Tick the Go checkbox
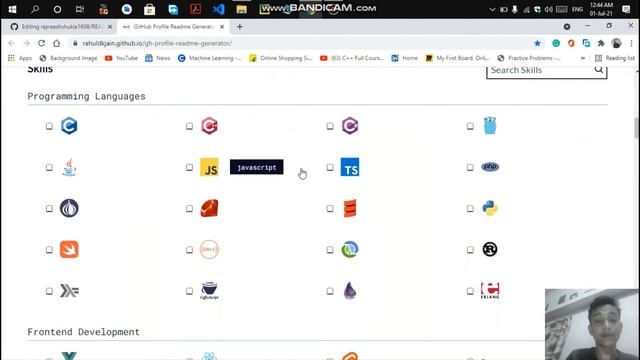Image resolution: width=640 pixels, height=360 pixels. 470,126
